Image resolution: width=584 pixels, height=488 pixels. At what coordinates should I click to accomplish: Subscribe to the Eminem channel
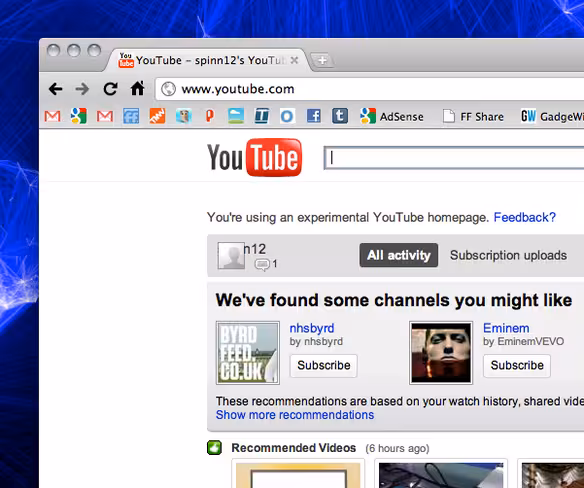click(517, 365)
